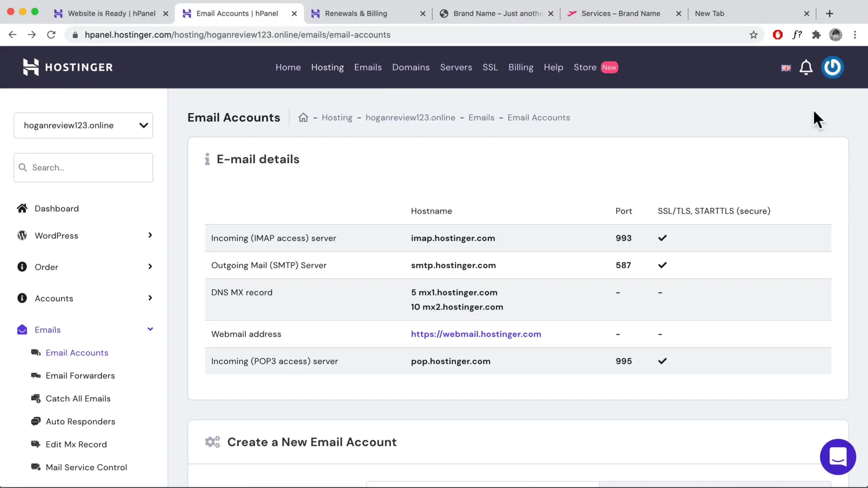
Task: Open the account power icon menu
Action: [832, 67]
